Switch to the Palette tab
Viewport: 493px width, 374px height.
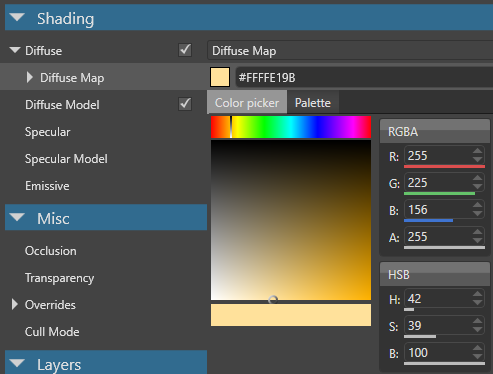tap(313, 103)
